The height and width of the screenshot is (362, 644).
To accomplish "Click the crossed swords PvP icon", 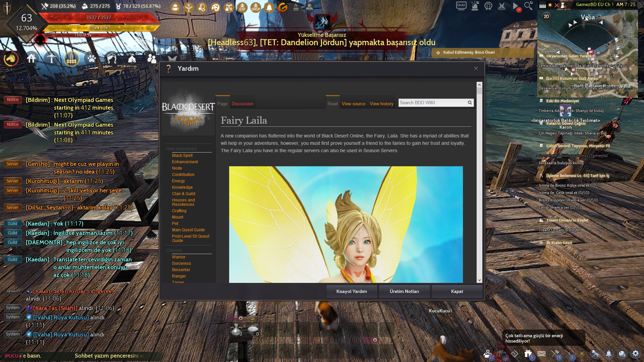I will (x=501, y=6).
